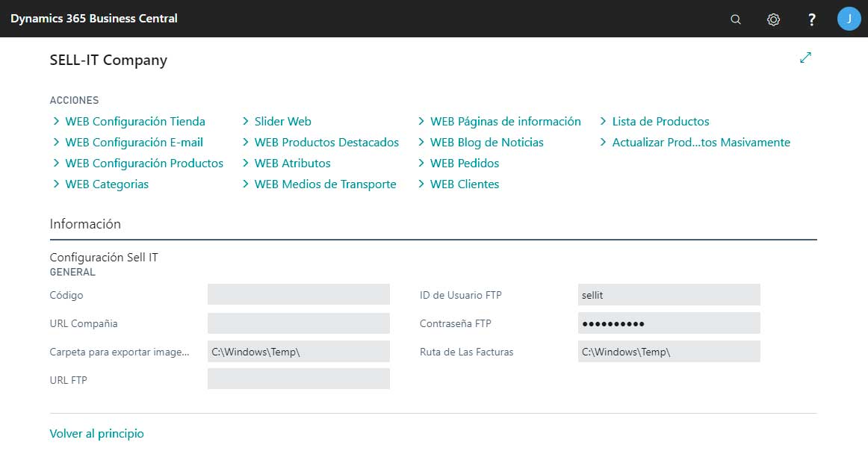The height and width of the screenshot is (457, 868).
Task: Click the Contraseña FTP password field
Action: [669, 323]
